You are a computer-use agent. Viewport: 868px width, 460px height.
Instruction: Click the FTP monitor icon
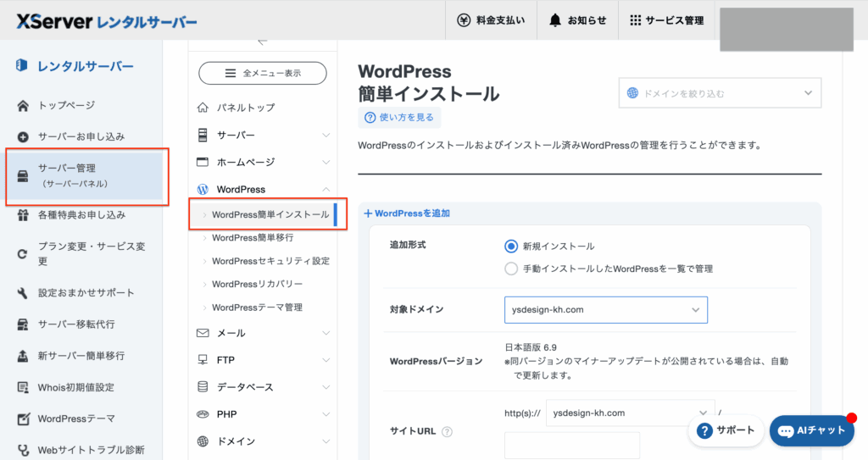(x=203, y=360)
